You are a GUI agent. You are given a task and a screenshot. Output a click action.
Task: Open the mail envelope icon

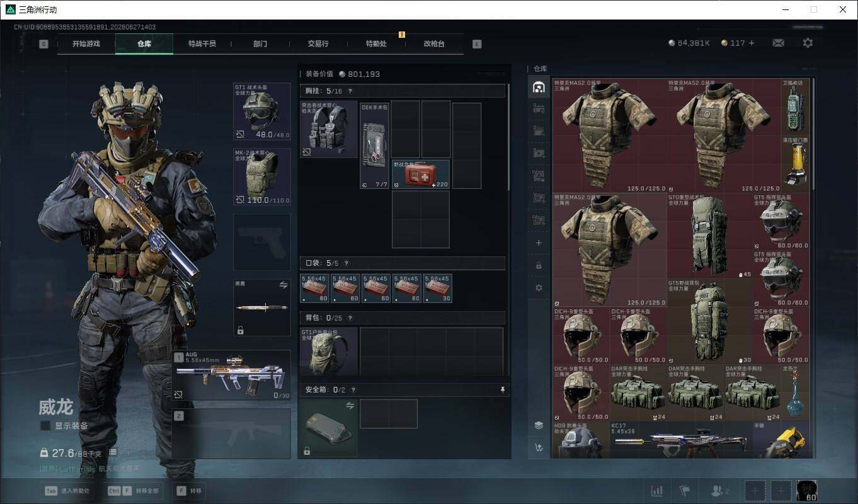tap(779, 43)
